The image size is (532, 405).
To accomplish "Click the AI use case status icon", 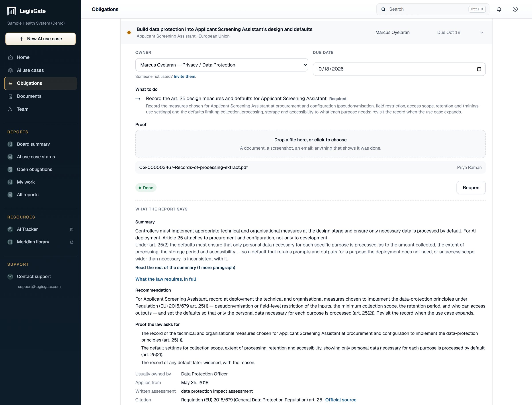I will [10, 157].
